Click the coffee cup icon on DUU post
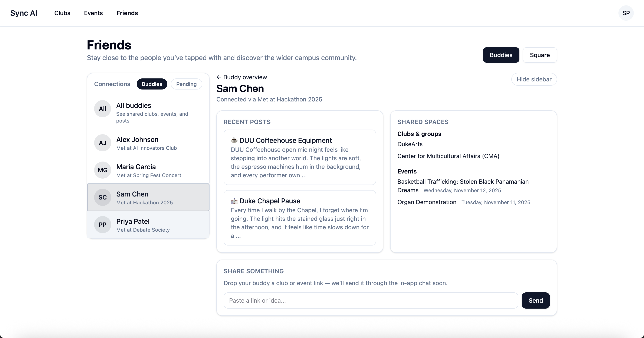Image resolution: width=644 pixels, height=338 pixels. [234, 140]
